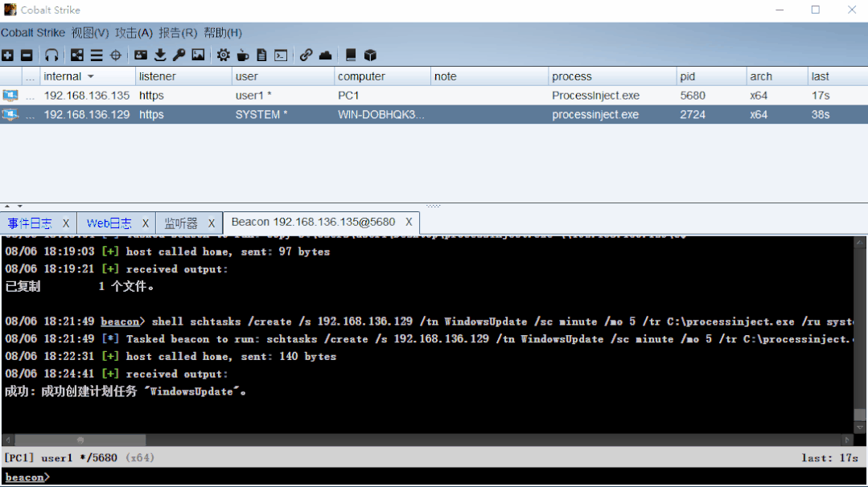Open credentials via the ID card icon

pyautogui.click(x=141, y=55)
